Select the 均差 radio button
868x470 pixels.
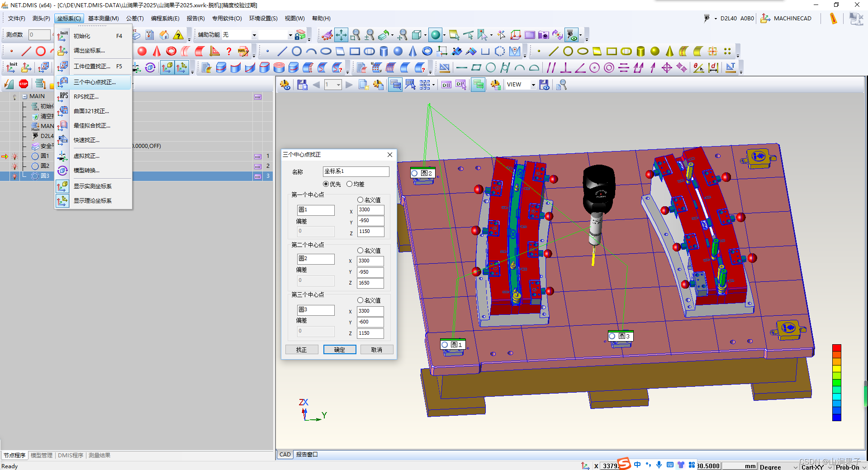[x=349, y=184]
